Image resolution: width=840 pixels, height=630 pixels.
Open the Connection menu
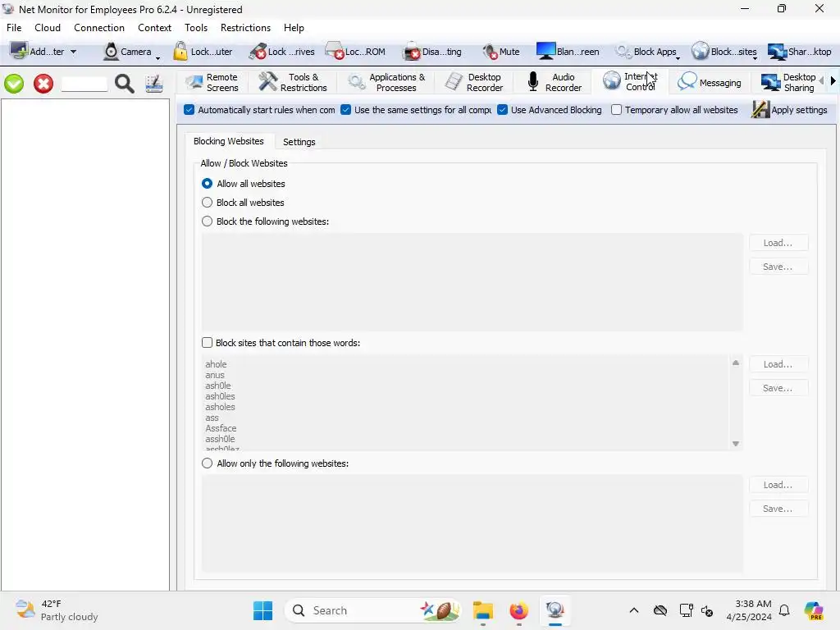click(99, 28)
